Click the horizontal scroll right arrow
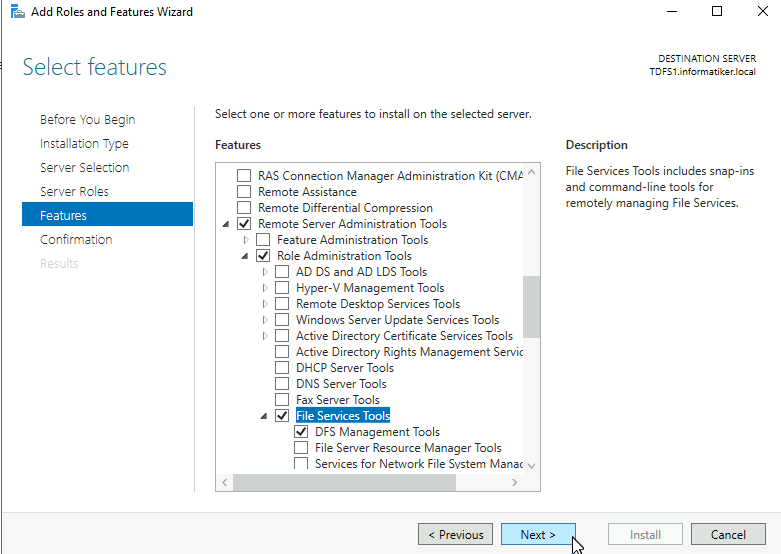This screenshot has width=781, height=554. pos(515,482)
